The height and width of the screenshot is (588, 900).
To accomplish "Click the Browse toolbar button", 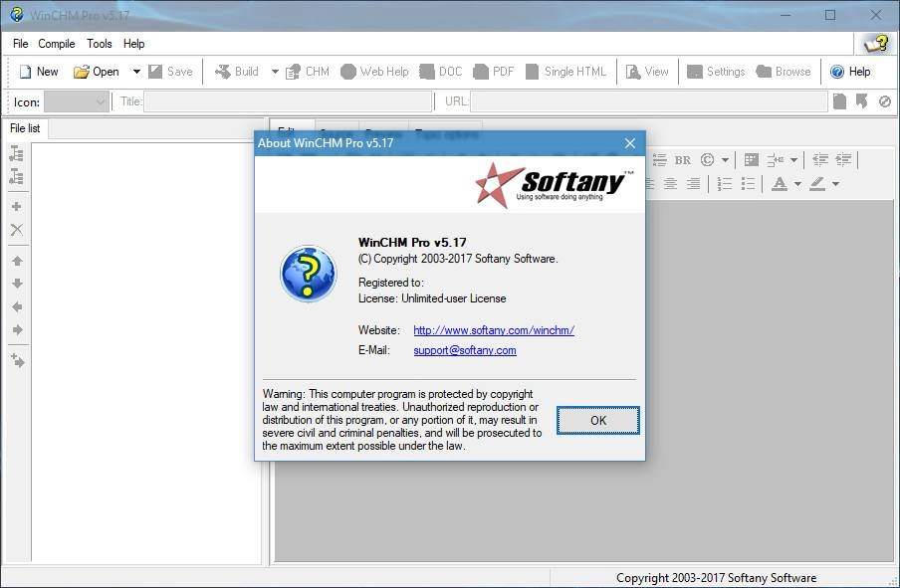I will coord(784,72).
